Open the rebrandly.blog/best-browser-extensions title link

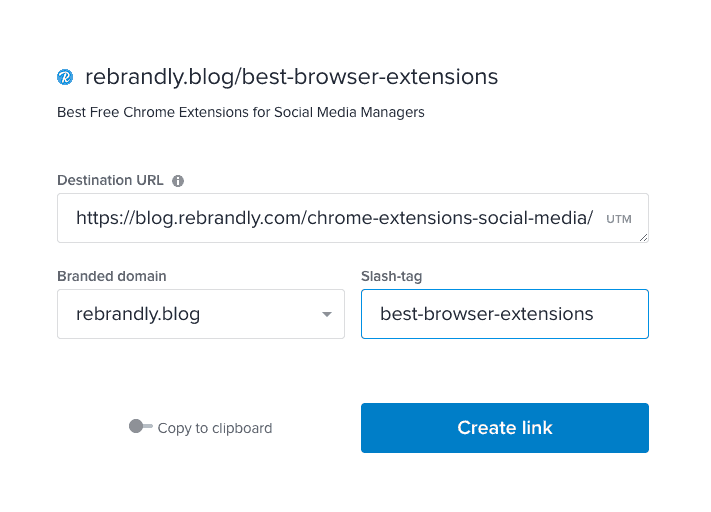[291, 77]
